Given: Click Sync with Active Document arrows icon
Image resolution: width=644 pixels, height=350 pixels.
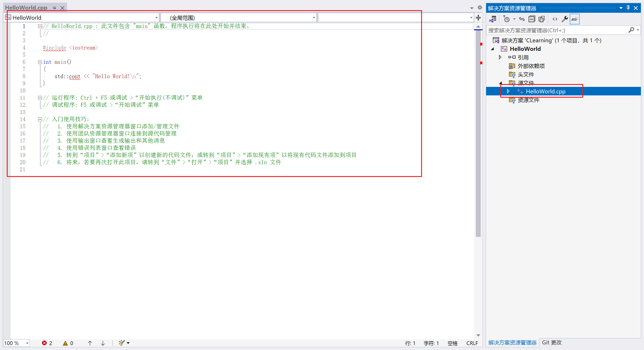Looking at the screenshot, I should (522, 19).
